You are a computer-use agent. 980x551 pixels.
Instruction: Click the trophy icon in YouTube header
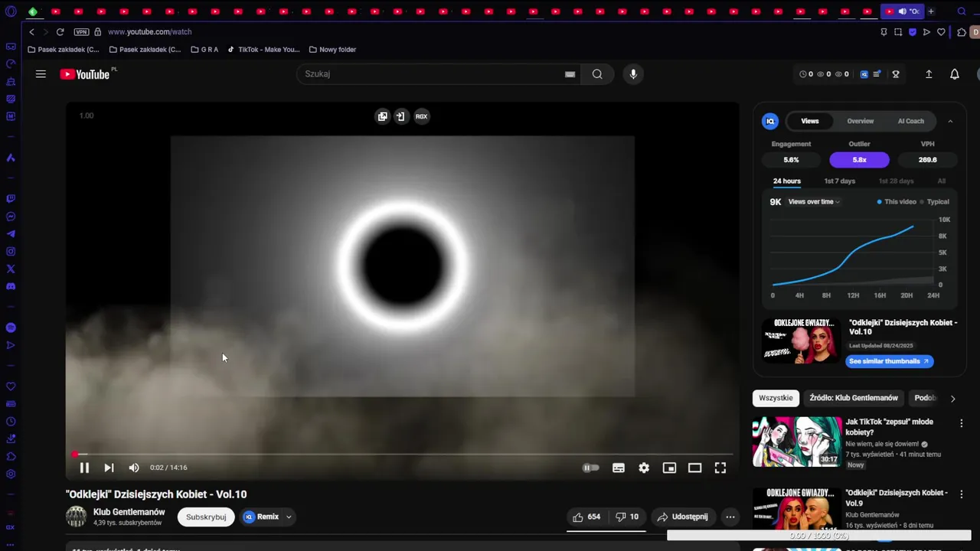(896, 74)
